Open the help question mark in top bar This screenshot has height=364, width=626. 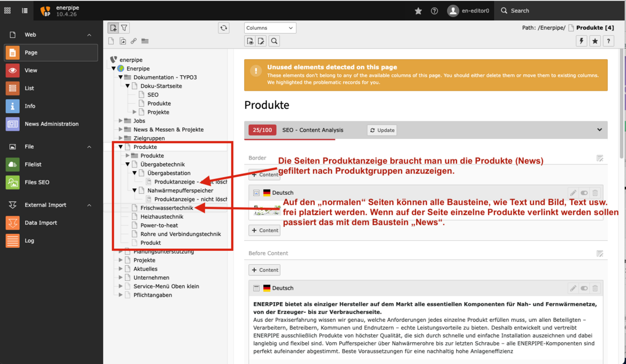click(x=434, y=11)
